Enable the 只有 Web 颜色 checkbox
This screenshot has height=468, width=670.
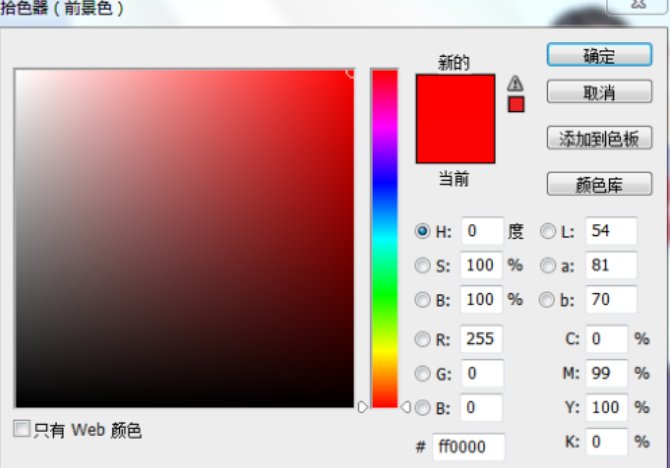point(21,429)
